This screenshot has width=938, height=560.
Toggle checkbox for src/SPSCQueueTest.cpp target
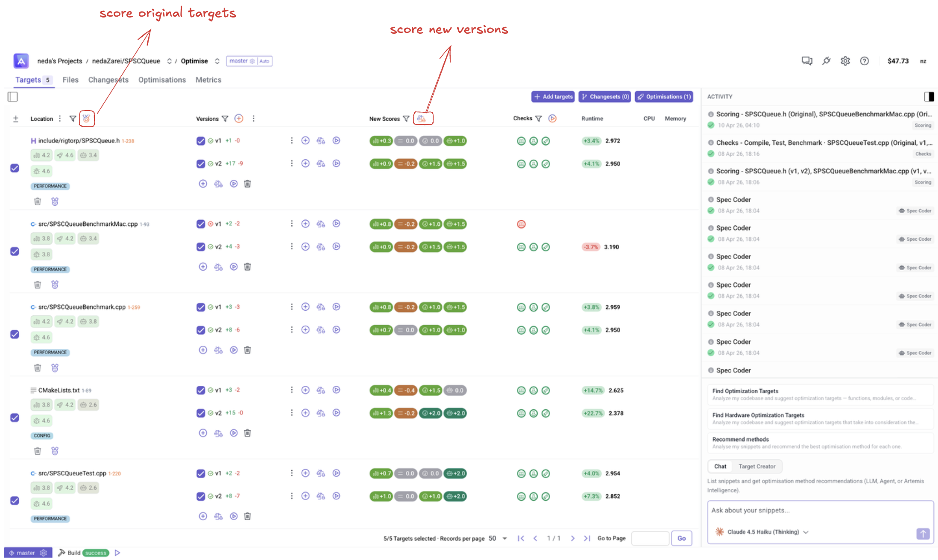tap(15, 501)
